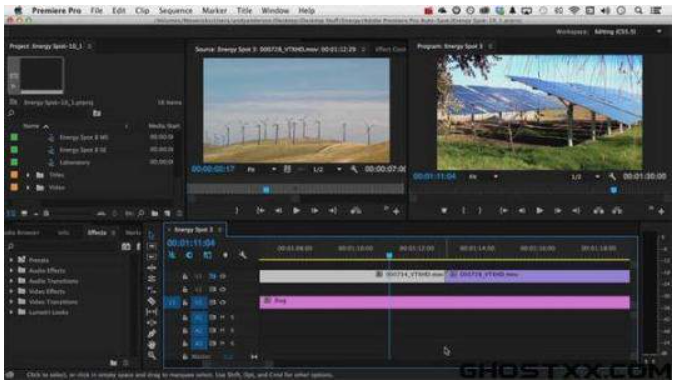Solo audio track A1
Viewport: 675px width, 384px height.
pyautogui.click(x=232, y=318)
